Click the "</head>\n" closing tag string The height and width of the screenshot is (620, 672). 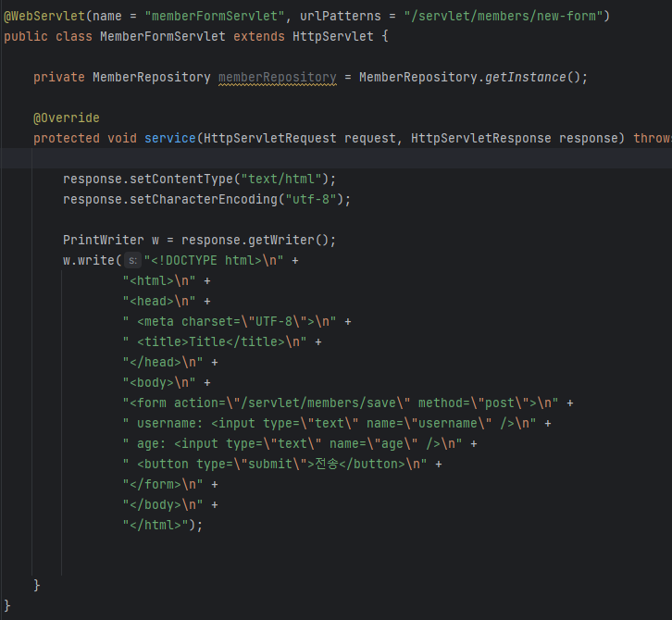point(163,362)
